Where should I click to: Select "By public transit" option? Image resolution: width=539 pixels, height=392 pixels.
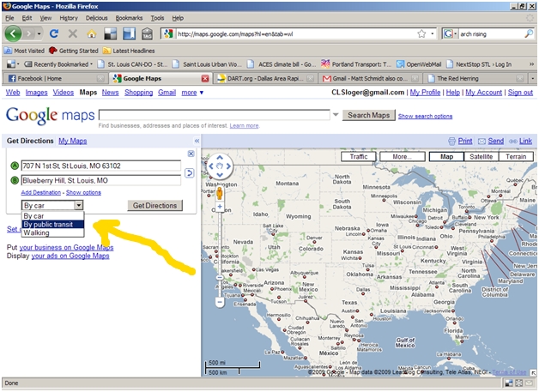[x=52, y=225]
